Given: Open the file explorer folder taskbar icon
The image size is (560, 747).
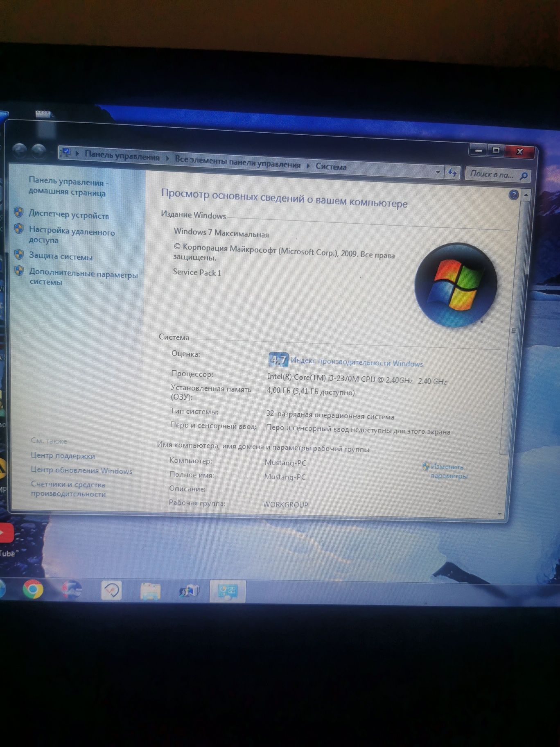Looking at the screenshot, I should (150, 591).
